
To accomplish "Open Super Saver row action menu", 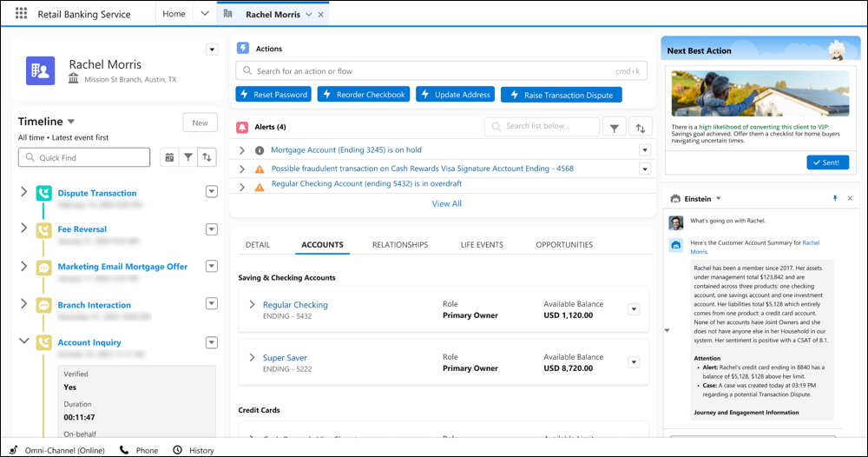I will click(x=634, y=363).
